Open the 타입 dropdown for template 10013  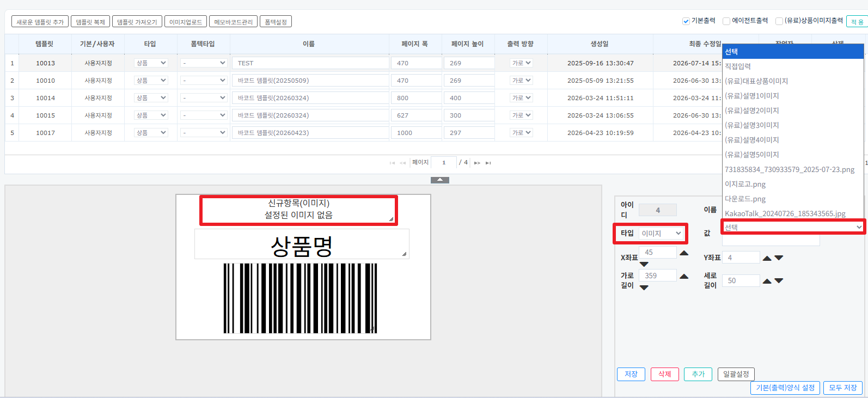tap(151, 63)
